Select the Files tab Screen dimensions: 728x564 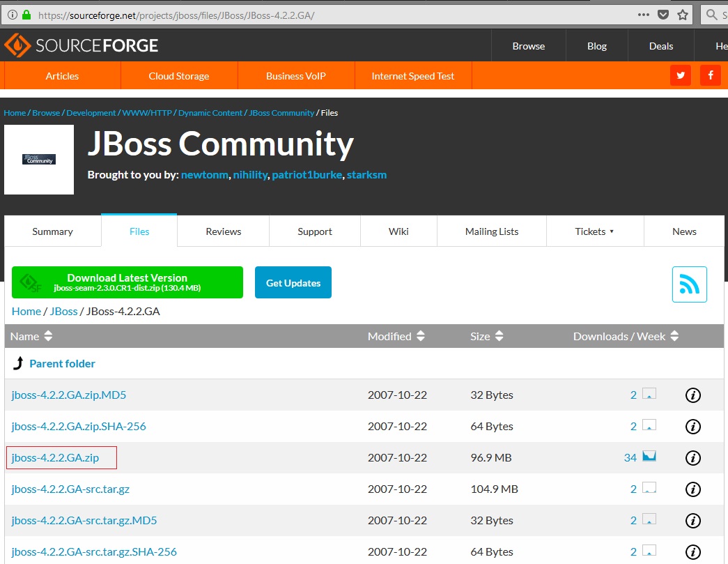(139, 231)
